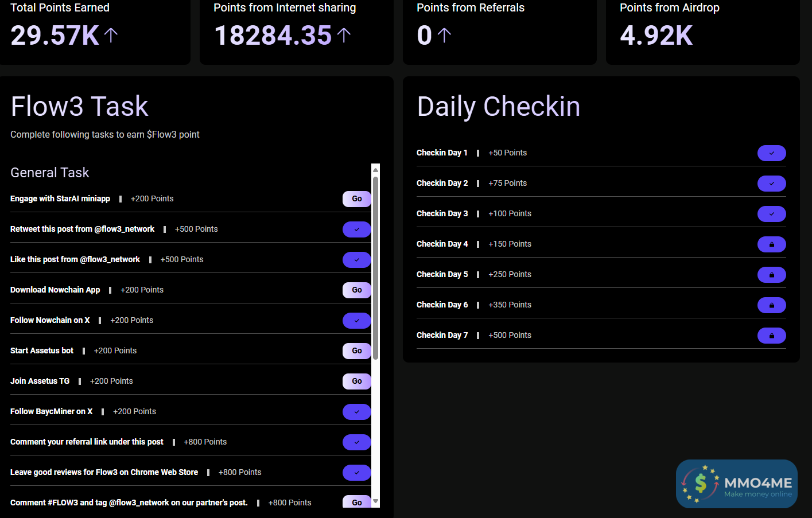Click checkmark for Follow Nowchain on X
Image resolution: width=812 pixels, height=518 pixels.
(357, 321)
